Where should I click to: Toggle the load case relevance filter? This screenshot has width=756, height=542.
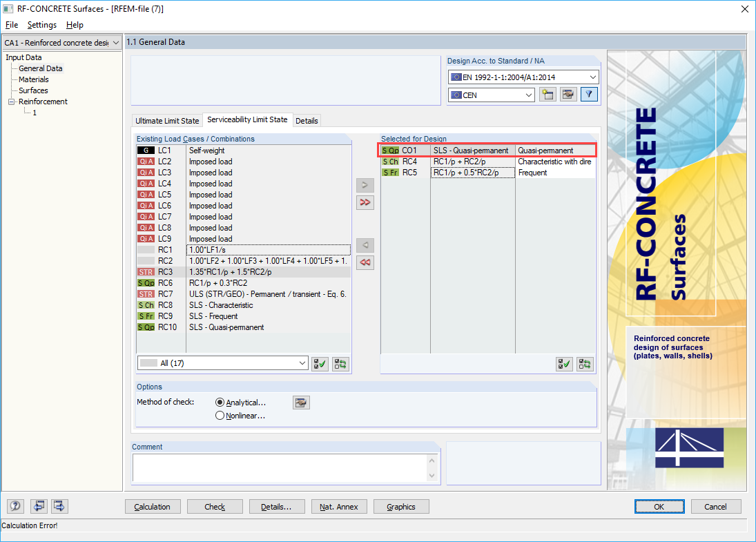pos(588,94)
